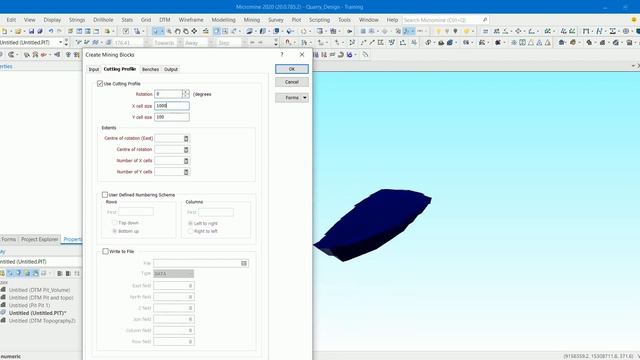Click the sigma icon in top toolbar
The height and width of the screenshot is (360, 640).
point(613,31)
